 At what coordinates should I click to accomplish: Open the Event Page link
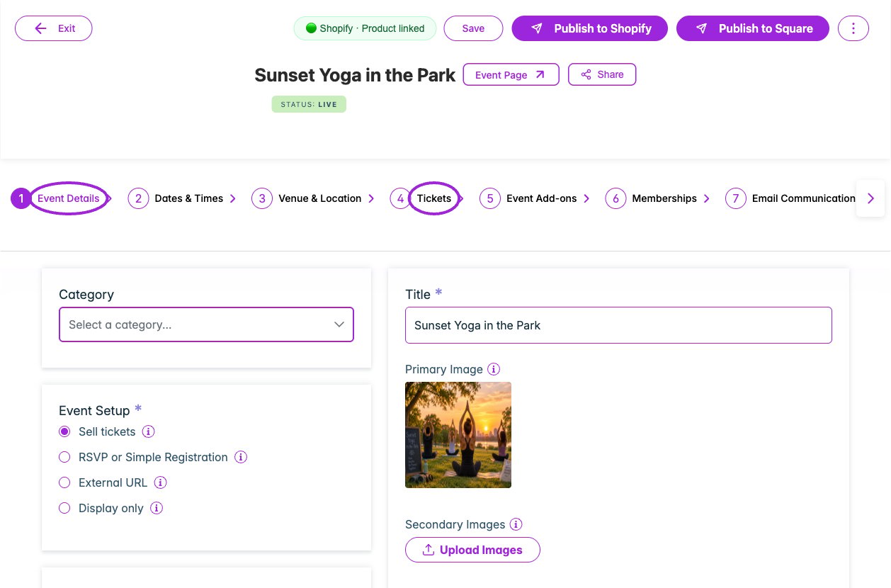point(511,74)
